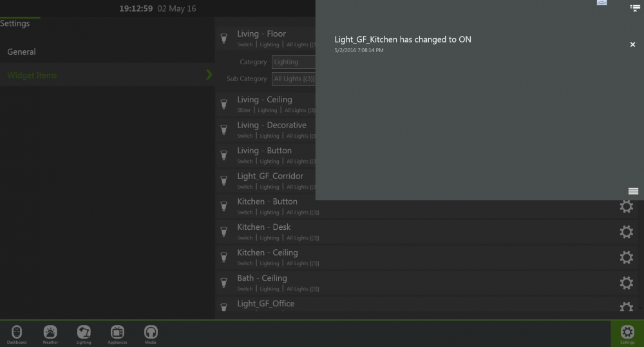The width and height of the screenshot is (644, 347).
Task: Open gear settings for Bath - Ceiling
Action: [626, 283]
